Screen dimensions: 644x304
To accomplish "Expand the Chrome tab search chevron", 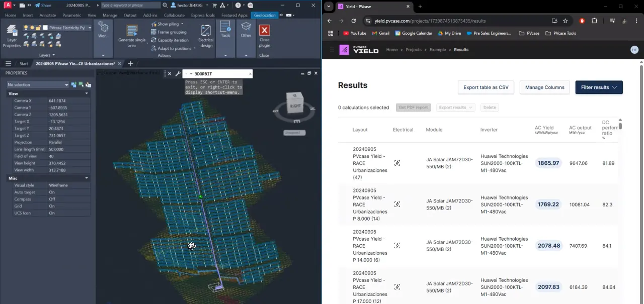I will click(x=329, y=7).
